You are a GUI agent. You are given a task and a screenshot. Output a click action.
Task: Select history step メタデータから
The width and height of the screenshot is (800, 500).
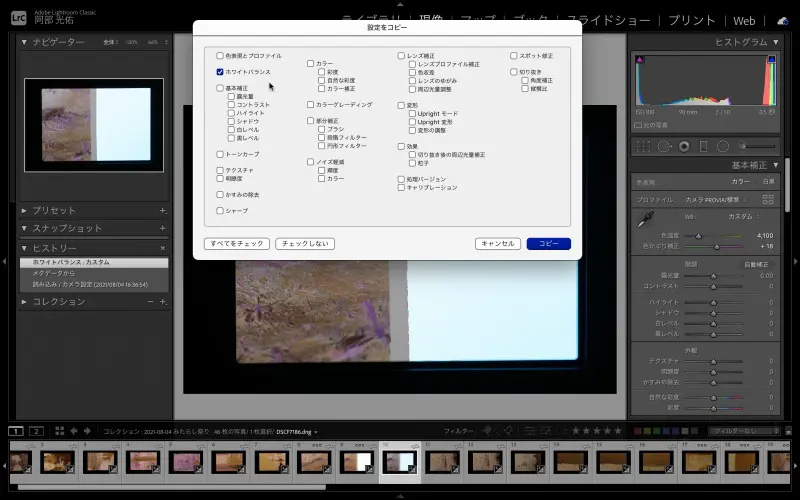94,273
